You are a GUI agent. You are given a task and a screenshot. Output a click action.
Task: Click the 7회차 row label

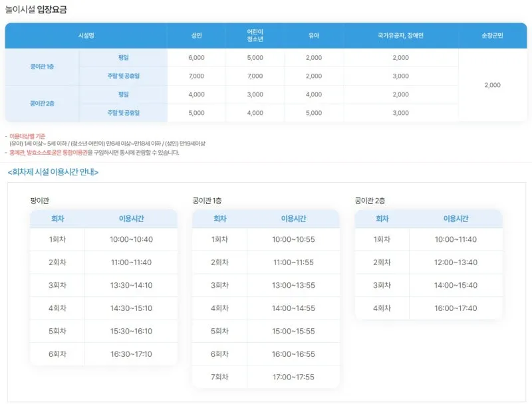219,377
